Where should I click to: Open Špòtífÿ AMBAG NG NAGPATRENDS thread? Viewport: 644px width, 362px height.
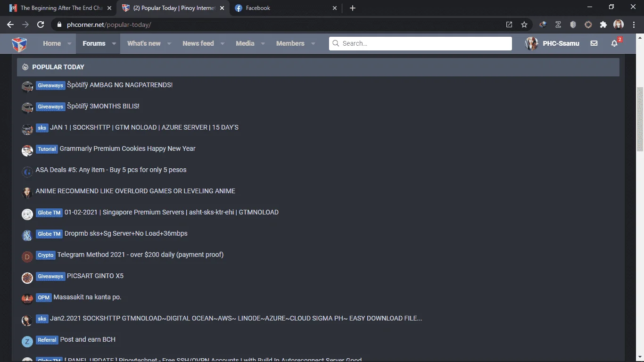120,85
